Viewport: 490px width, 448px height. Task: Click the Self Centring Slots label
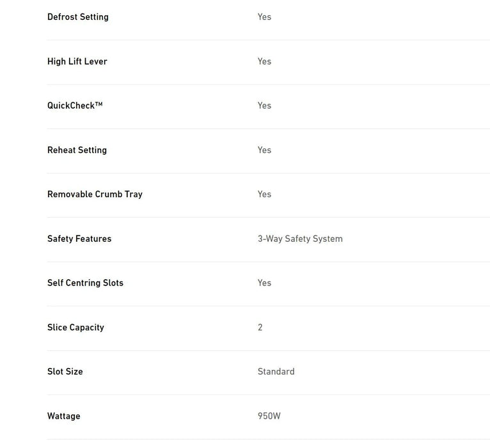[85, 283]
